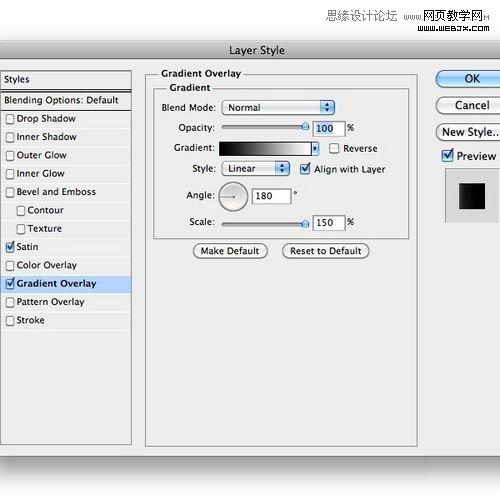Select the Styles row in list
This screenshot has width=500, height=500.
66,80
